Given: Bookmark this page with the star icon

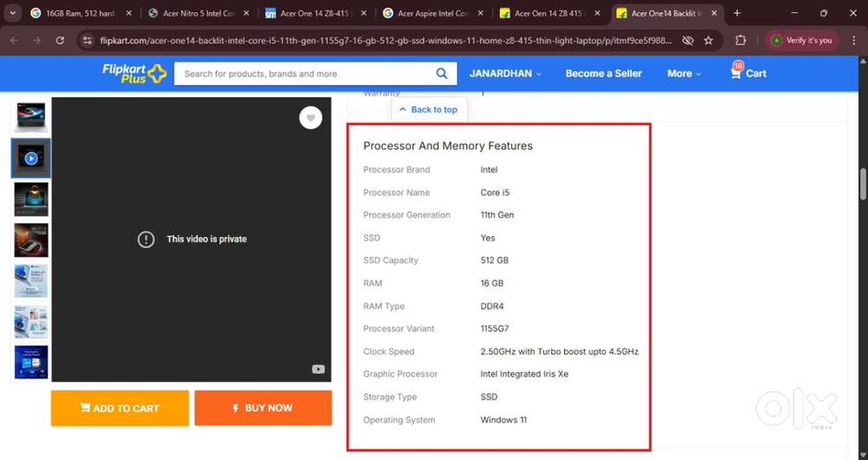Looking at the screenshot, I should tap(708, 41).
